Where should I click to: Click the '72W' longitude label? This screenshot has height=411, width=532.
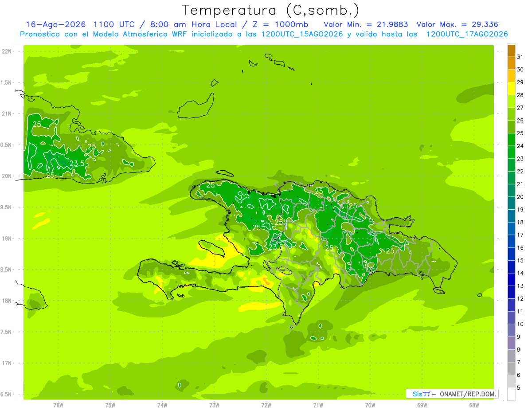pyautogui.click(x=266, y=405)
